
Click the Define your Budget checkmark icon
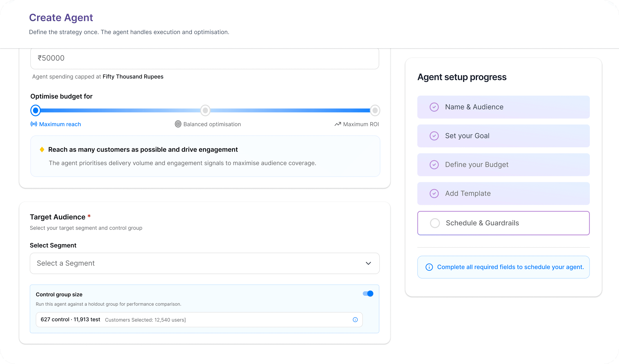tap(434, 164)
